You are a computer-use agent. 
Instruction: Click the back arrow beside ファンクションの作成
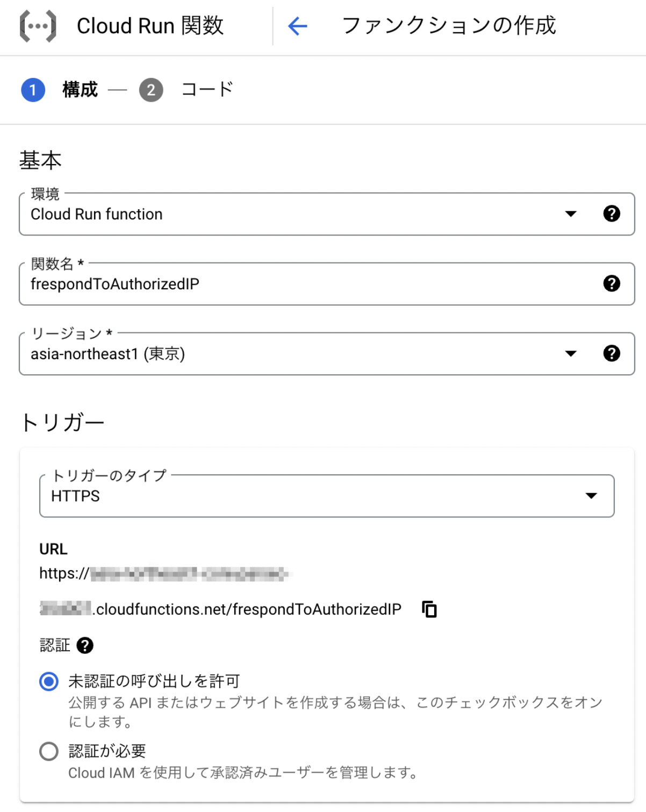pyautogui.click(x=298, y=25)
